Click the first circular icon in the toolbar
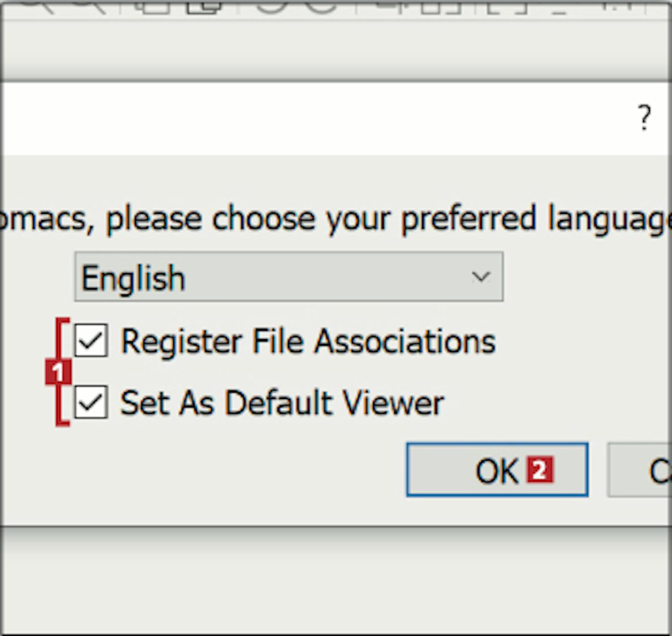Viewport: 672px width, 636px height. 271,4
